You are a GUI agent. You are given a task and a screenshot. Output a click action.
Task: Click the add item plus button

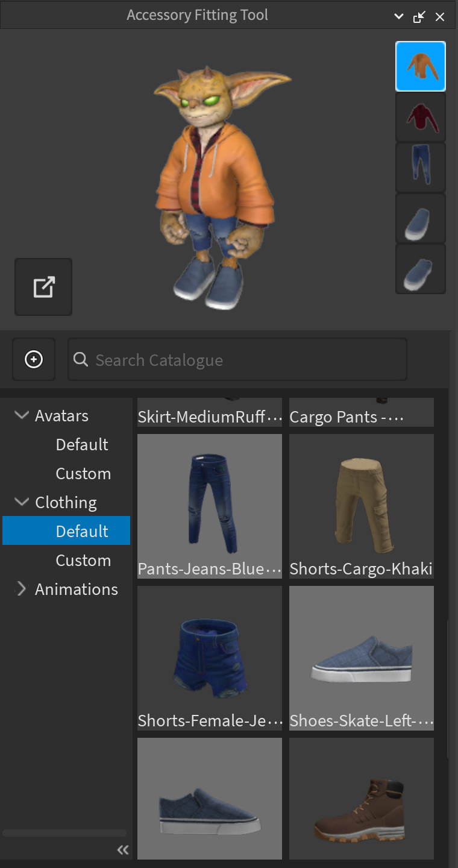coord(34,360)
